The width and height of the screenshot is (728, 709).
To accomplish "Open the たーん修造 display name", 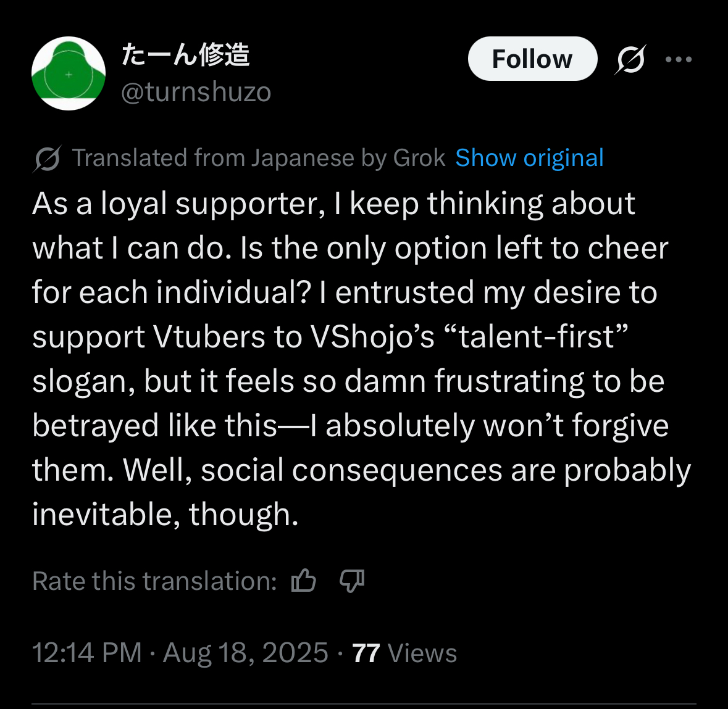I will (185, 54).
